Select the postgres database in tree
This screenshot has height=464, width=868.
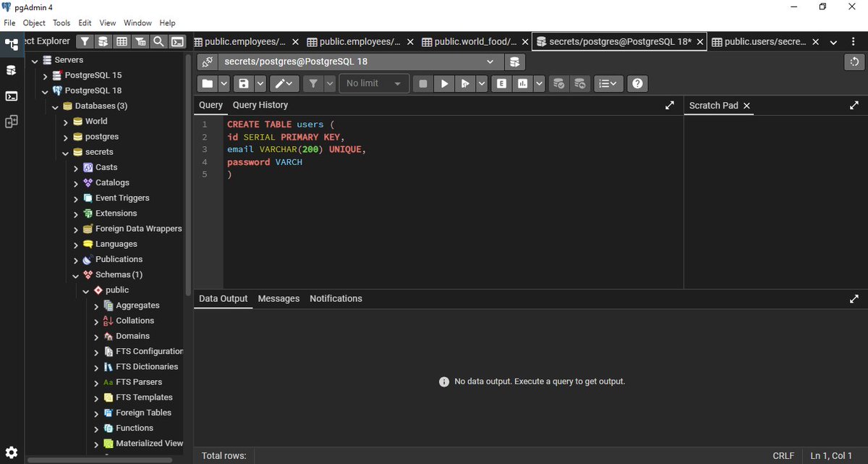(x=101, y=137)
